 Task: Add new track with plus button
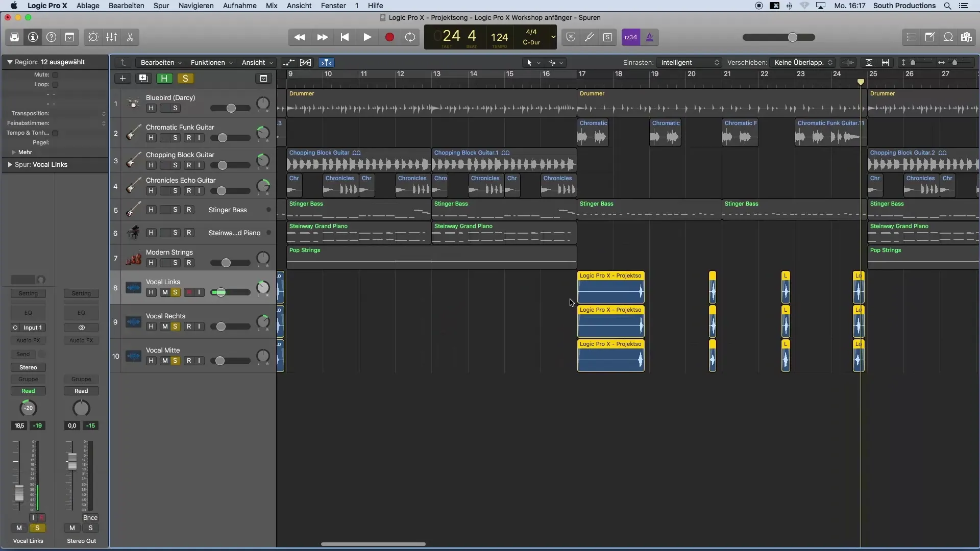click(x=122, y=79)
